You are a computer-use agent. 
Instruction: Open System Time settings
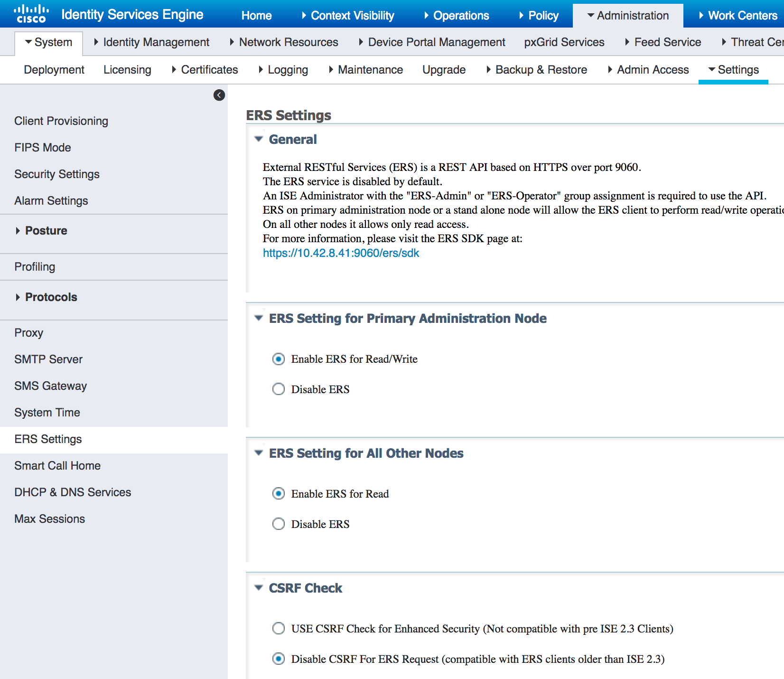tap(47, 413)
